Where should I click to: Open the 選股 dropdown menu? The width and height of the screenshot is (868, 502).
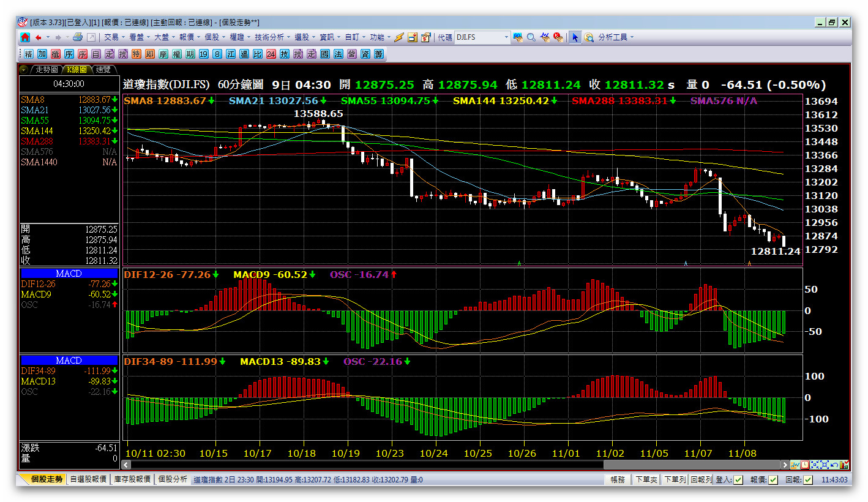click(304, 37)
